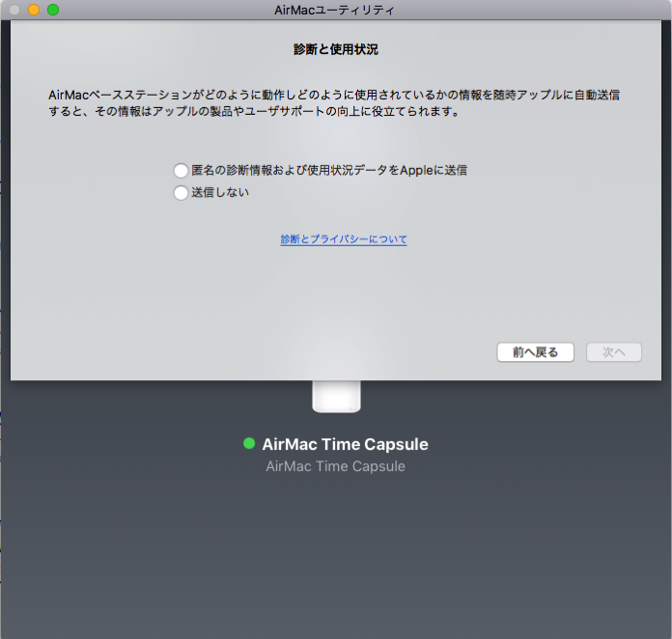Viewport: 672px width, 639px height.
Task: Click the gray AirMac Time Capsule subtitle
Action: [x=336, y=466]
